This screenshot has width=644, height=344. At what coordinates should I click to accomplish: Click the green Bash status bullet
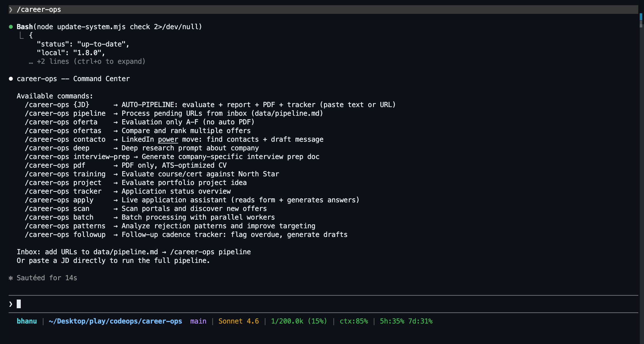(11, 27)
